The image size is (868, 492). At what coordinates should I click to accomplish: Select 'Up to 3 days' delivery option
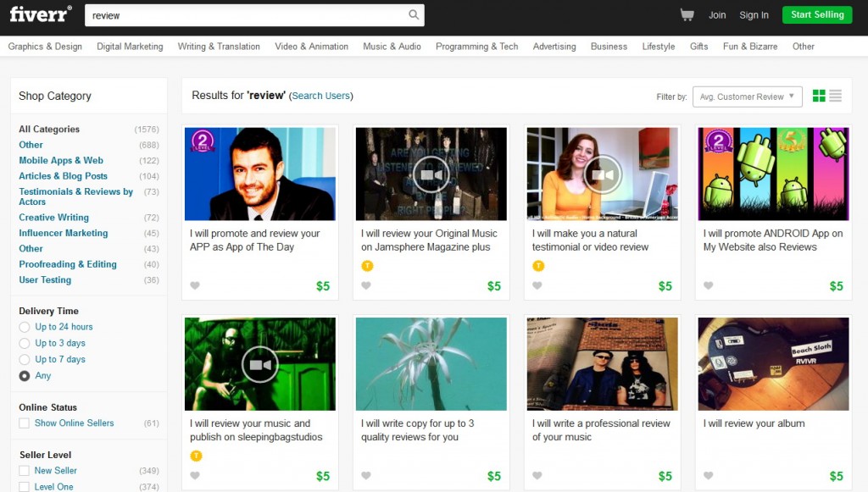[x=25, y=343]
